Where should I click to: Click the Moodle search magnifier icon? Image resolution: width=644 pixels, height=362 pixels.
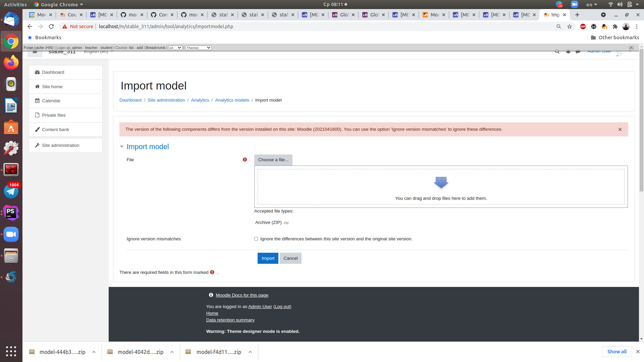point(557,52)
